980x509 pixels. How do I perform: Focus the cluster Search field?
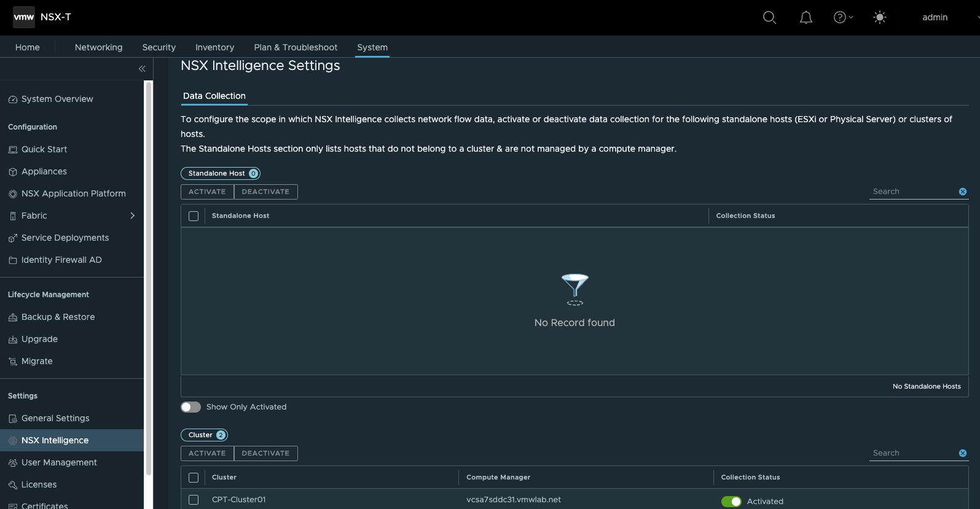coord(913,453)
